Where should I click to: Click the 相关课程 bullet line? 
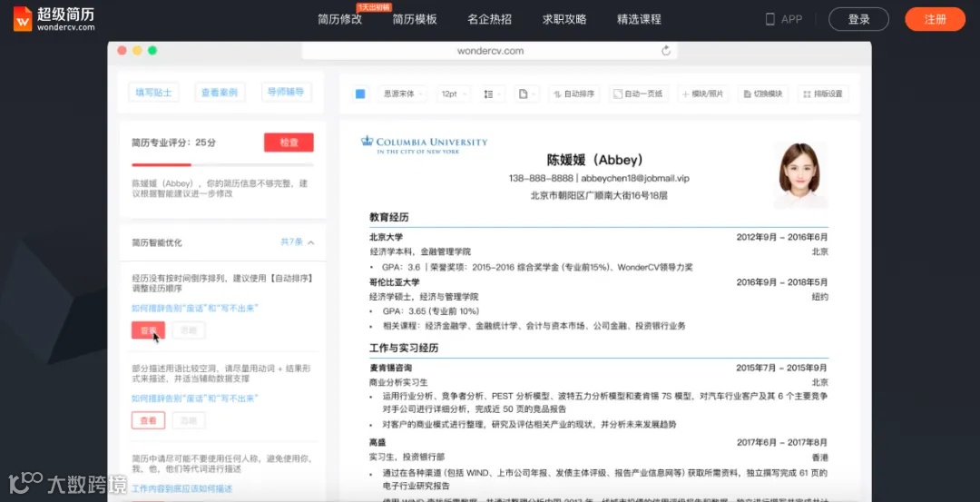tap(534, 326)
